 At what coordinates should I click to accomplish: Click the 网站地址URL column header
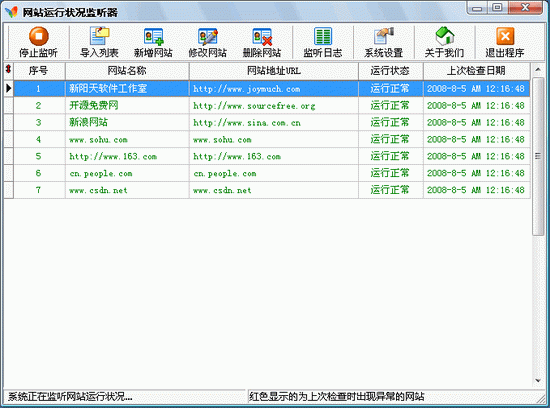tap(274, 71)
